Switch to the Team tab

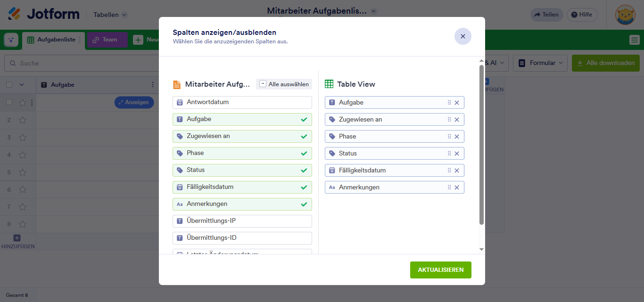107,40
